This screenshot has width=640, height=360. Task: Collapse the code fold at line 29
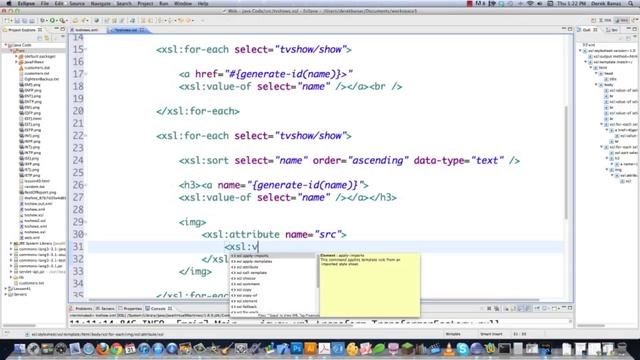tap(86, 222)
